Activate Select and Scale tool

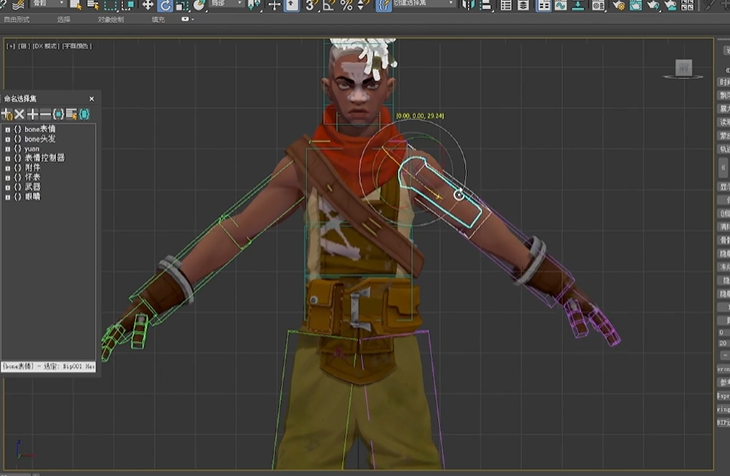(182, 5)
